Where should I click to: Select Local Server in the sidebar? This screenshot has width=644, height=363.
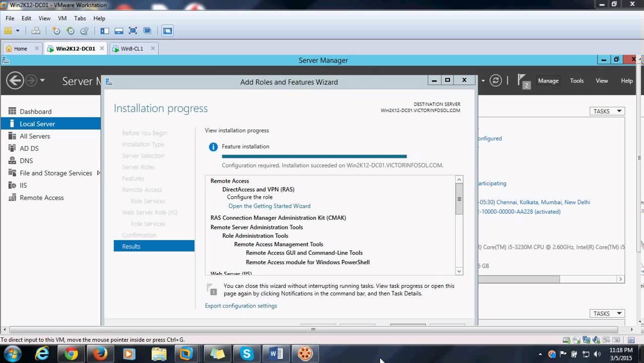point(50,124)
